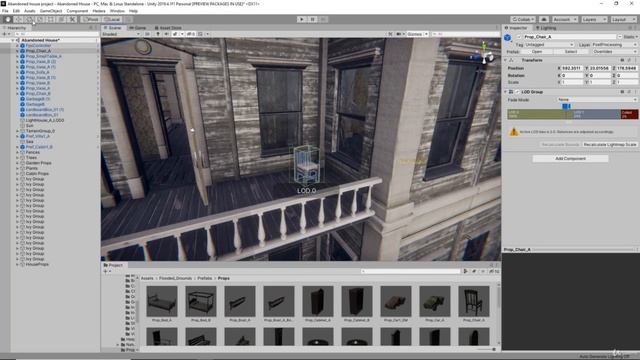Click Project favorite star icon
The height and width of the screenshot is (360, 640).
click(x=483, y=271)
